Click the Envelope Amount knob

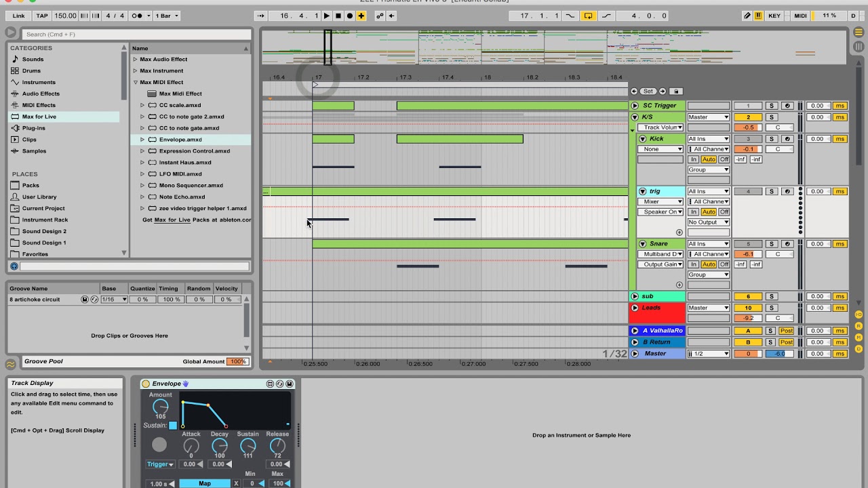pyautogui.click(x=160, y=407)
